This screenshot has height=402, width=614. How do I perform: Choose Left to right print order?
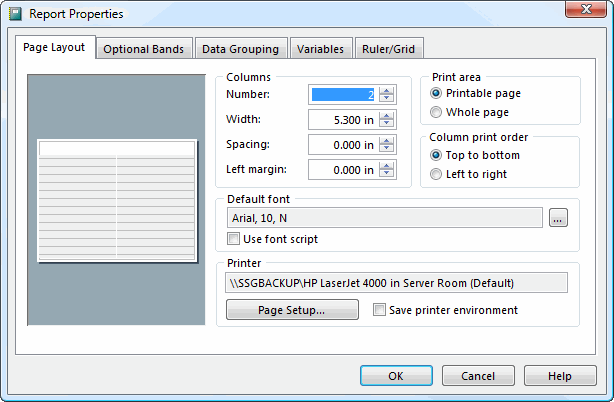click(x=436, y=174)
